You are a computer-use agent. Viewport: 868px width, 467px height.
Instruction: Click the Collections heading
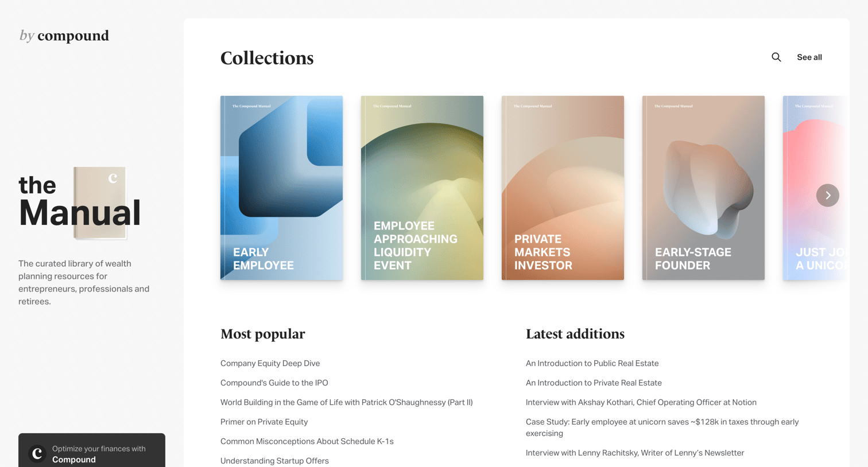coord(267,58)
